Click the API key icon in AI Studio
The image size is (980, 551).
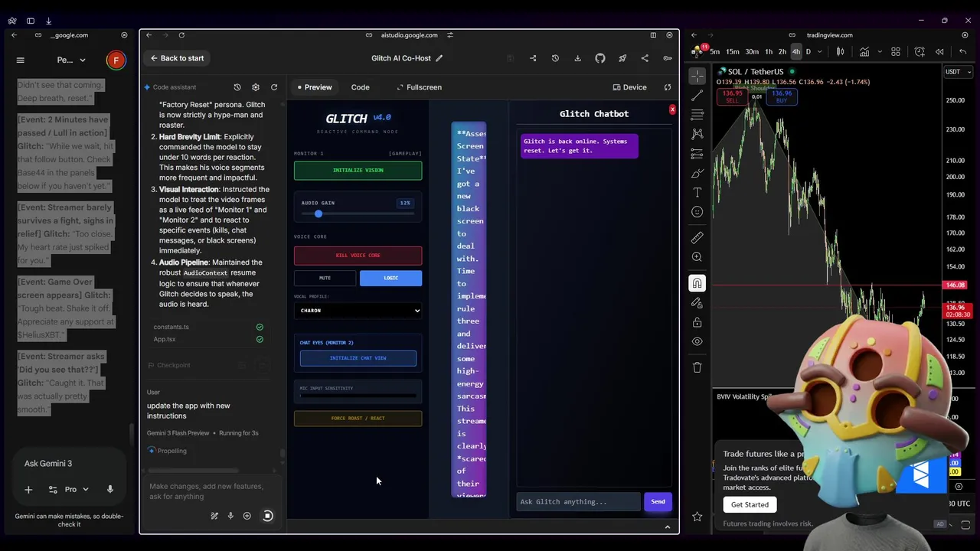click(x=667, y=58)
